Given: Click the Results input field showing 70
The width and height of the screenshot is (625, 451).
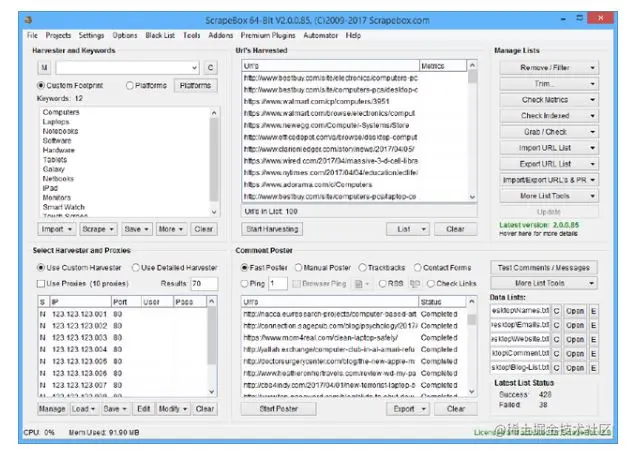Looking at the screenshot, I should [204, 284].
